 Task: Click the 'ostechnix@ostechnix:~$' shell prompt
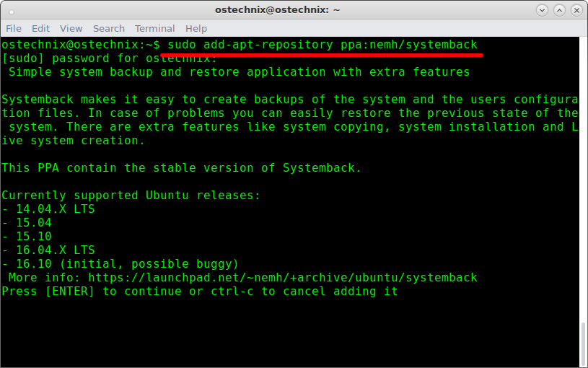(x=81, y=45)
